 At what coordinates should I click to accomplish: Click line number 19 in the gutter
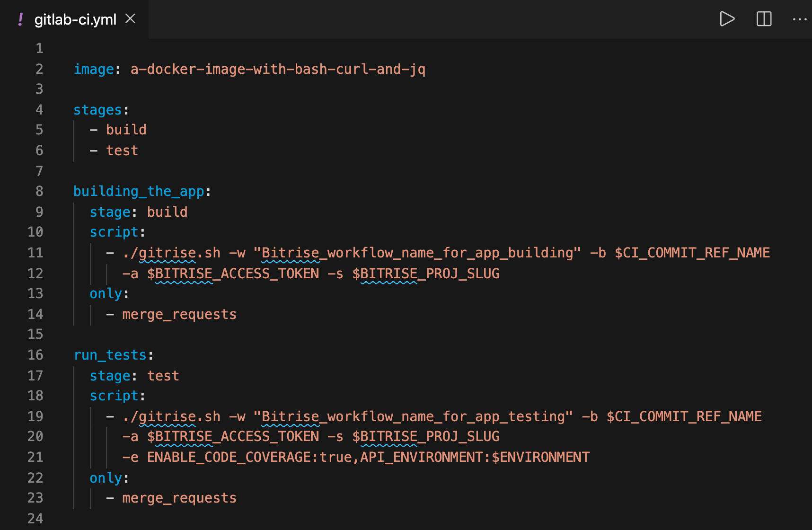click(35, 416)
